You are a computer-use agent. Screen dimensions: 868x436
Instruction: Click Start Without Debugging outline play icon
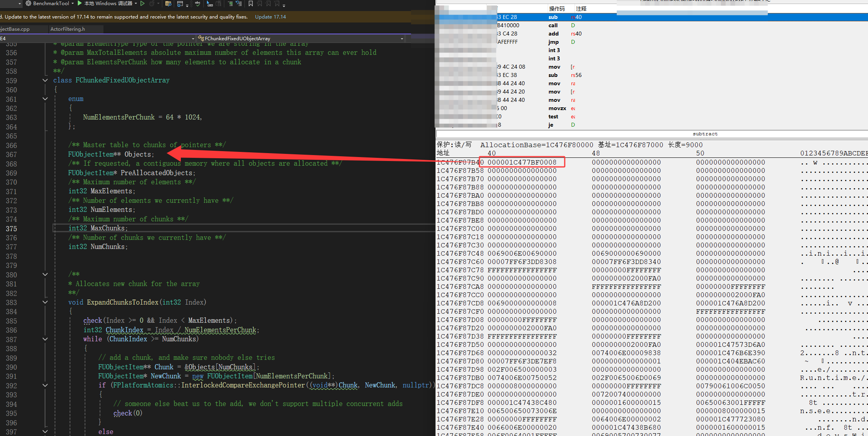click(143, 4)
